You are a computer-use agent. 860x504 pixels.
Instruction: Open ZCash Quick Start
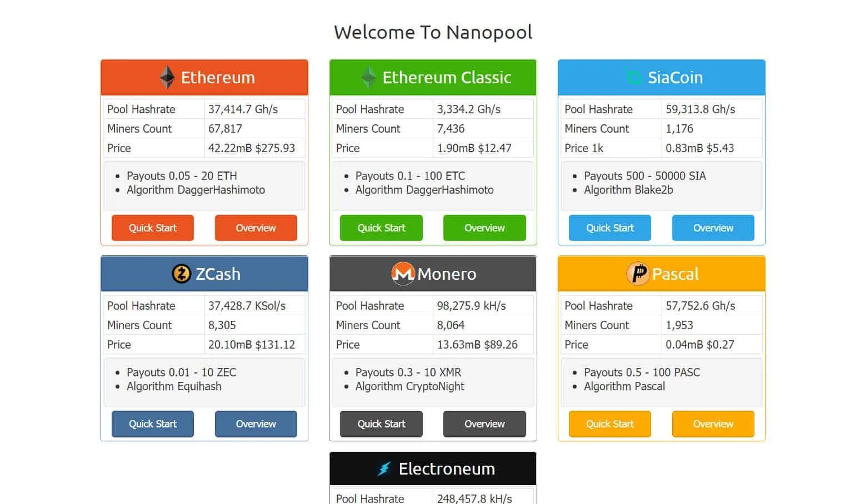pos(152,424)
